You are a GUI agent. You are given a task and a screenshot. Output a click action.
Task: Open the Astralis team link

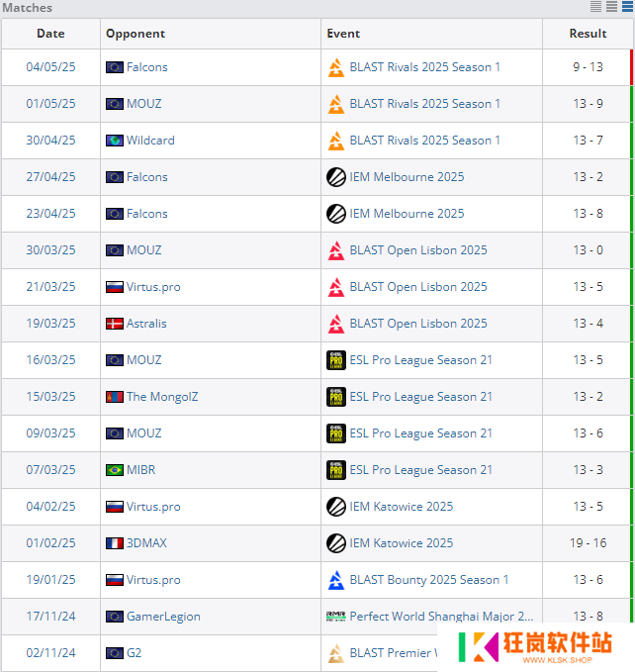tap(146, 324)
